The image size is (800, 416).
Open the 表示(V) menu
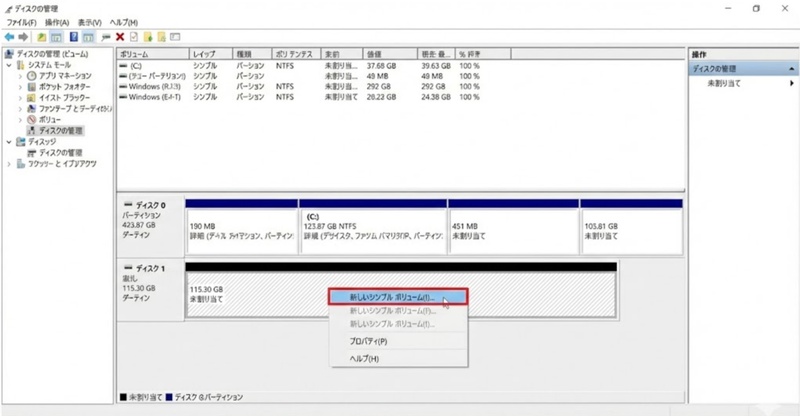pyautogui.click(x=91, y=22)
